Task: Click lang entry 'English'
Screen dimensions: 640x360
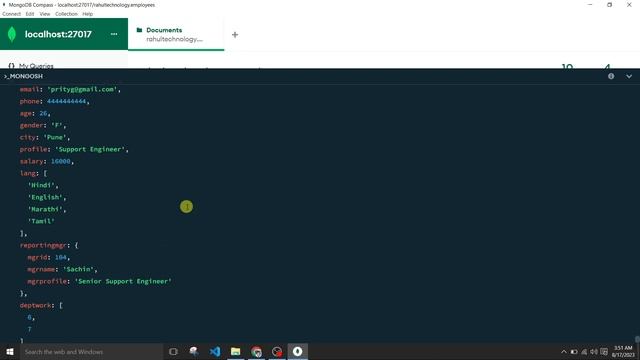Action: (x=45, y=197)
